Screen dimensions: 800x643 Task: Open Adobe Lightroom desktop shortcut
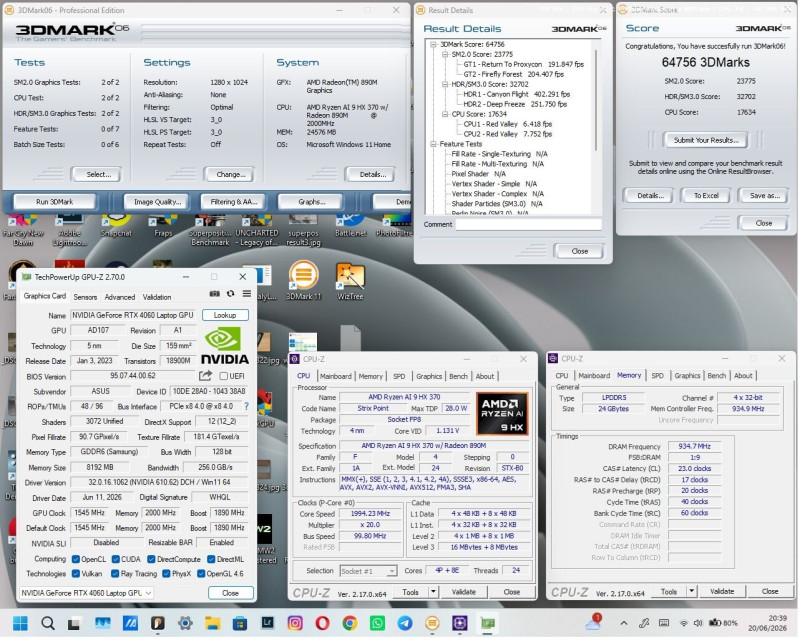pyautogui.click(x=69, y=231)
